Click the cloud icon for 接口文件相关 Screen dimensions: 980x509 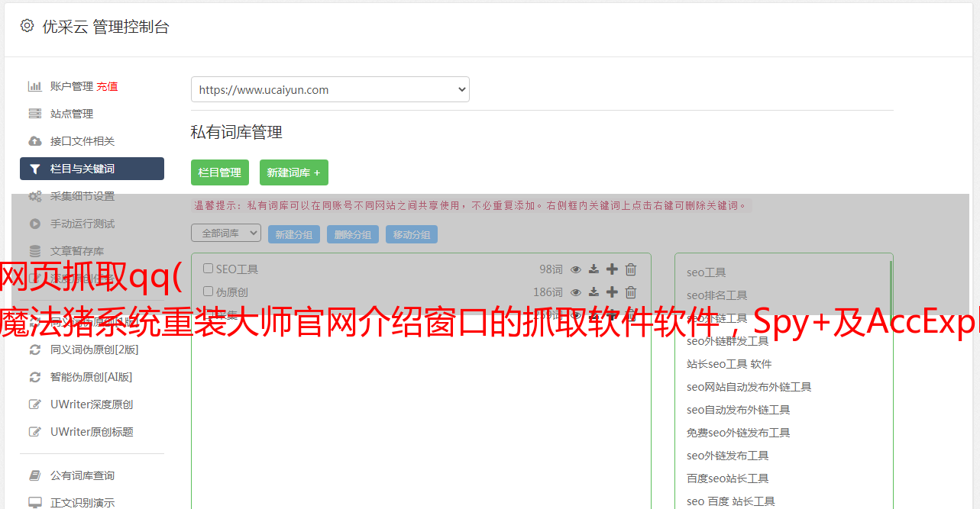pos(35,141)
